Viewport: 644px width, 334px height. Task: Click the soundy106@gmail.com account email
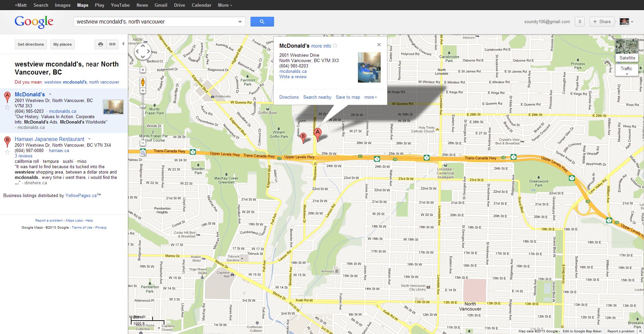547,22
